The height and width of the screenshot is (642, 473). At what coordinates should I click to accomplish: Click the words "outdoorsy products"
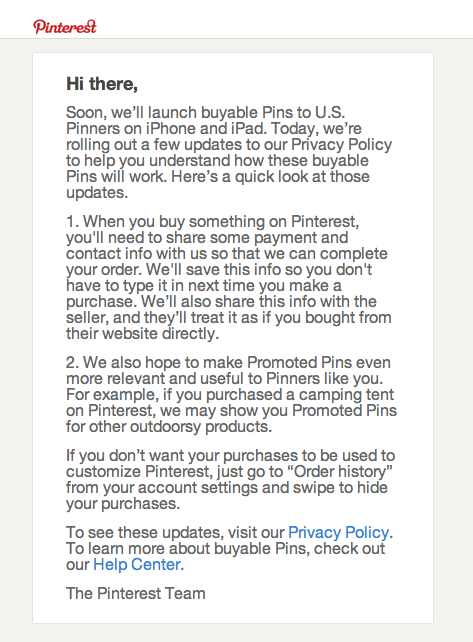pos(201,427)
